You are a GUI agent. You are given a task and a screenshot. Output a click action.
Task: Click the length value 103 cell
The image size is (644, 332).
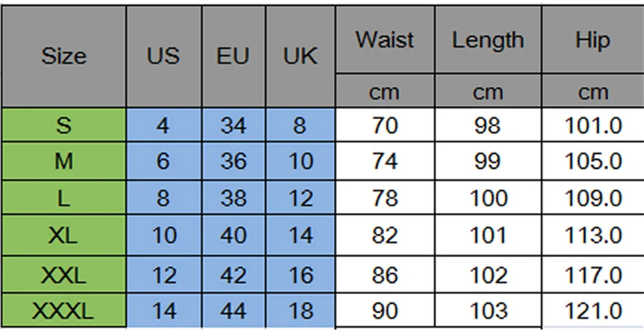pos(487,312)
